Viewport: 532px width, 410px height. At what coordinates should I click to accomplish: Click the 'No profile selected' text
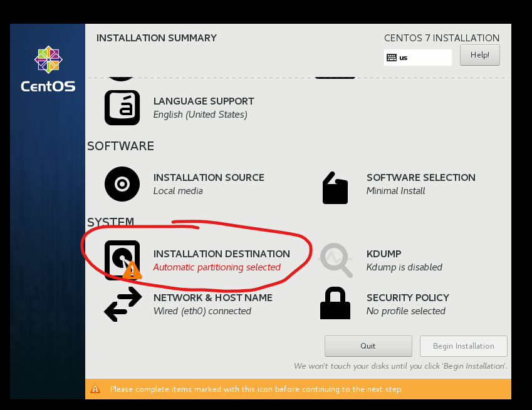(x=406, y=311)
